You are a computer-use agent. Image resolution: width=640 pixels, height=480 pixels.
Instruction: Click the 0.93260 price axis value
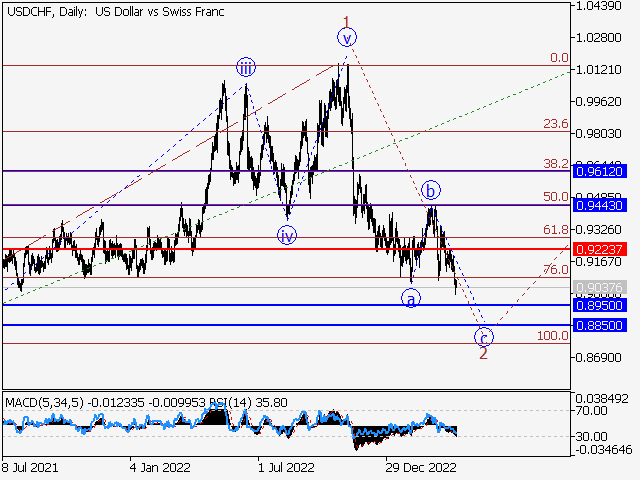click(598, 229)
